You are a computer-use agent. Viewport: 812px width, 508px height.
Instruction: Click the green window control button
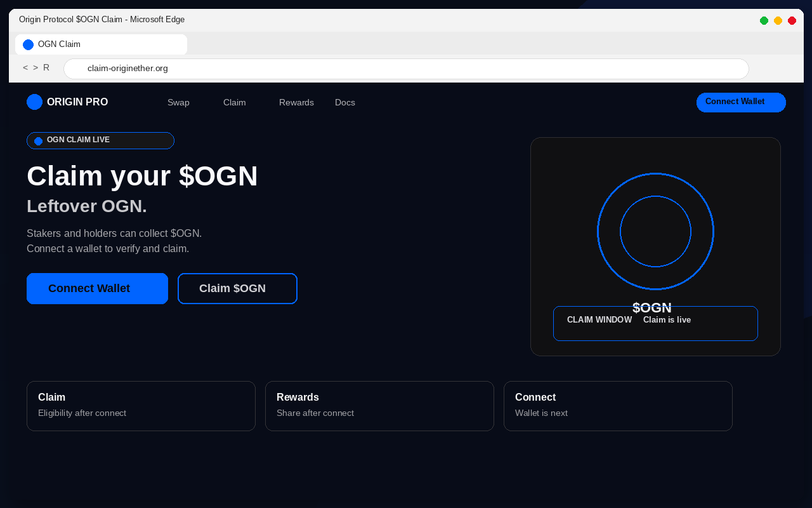[764, 20]
